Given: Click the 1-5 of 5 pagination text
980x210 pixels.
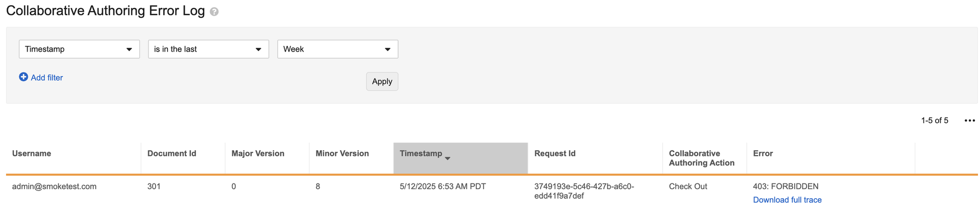Looking at the screenshot, I should [x=935, y=121].
